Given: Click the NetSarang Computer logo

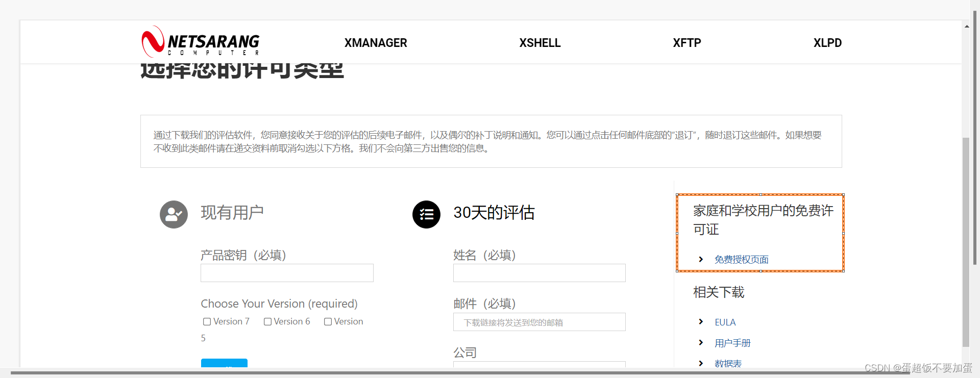Looking at the screenshot, I should tap(200, 42).
